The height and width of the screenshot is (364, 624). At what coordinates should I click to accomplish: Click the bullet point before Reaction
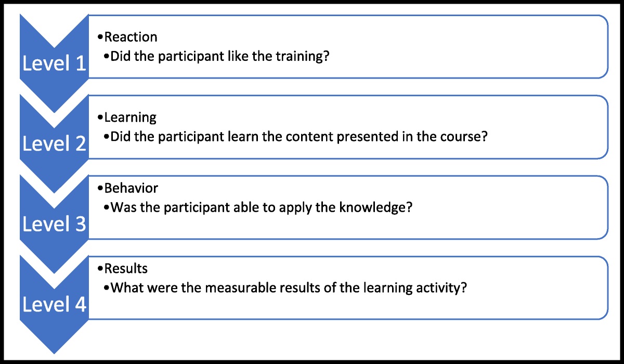point(100,37)
